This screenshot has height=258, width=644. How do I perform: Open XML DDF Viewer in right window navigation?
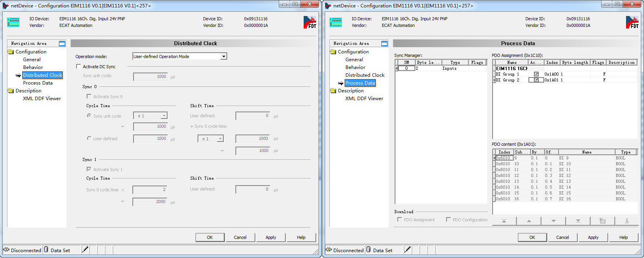pos(364,99)
